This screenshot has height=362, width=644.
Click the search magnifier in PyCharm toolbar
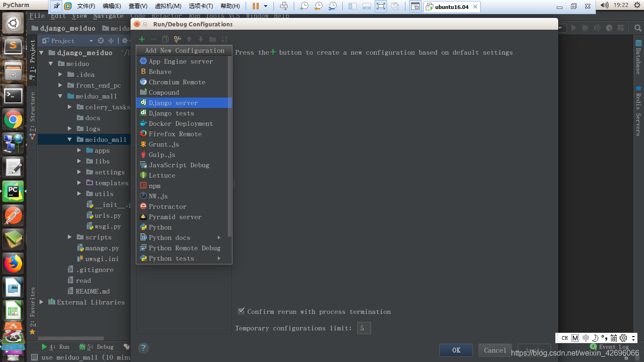click(x=636, y=27)
